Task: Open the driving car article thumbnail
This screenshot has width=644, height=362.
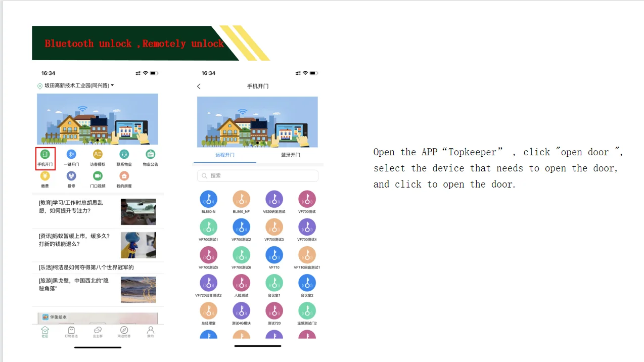Action: click(139, 211)
